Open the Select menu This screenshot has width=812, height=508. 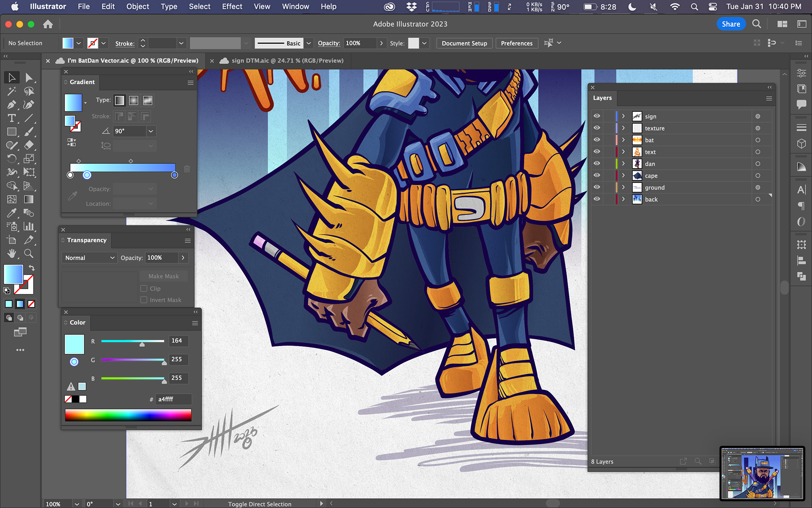(x=200, y=6)
